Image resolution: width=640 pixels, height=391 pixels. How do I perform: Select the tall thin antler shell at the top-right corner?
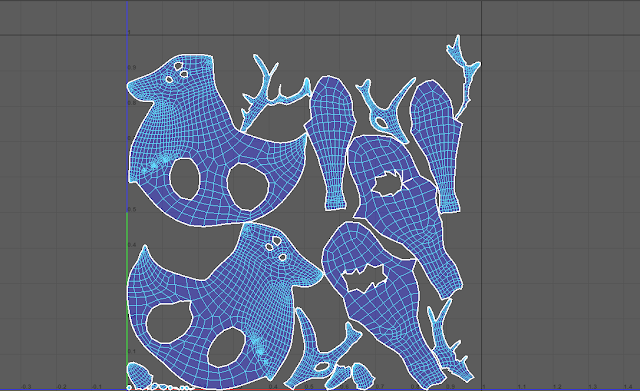pos(464,76)
